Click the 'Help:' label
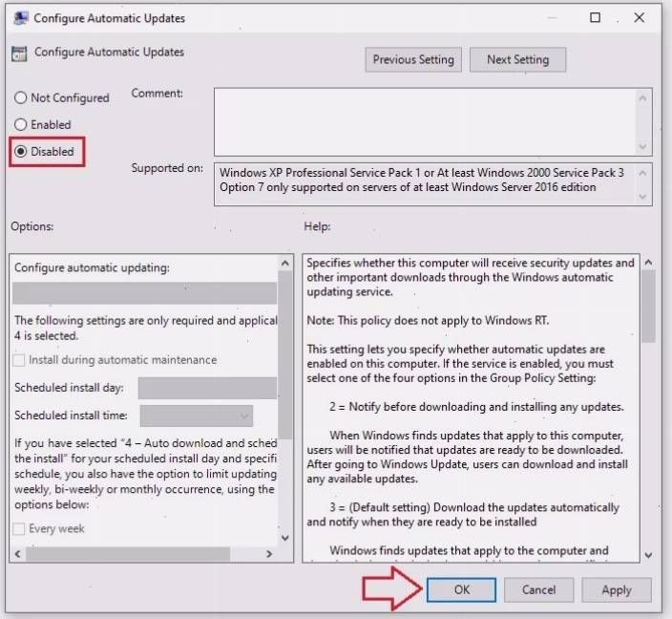The width and height of the screenshot is (672, 619). pyautogui.click(x=317, y=226)
